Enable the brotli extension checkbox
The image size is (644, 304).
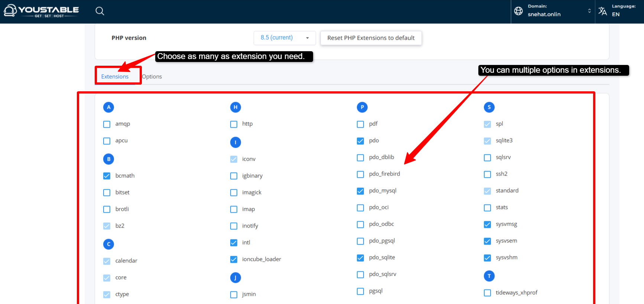[107, 209]
